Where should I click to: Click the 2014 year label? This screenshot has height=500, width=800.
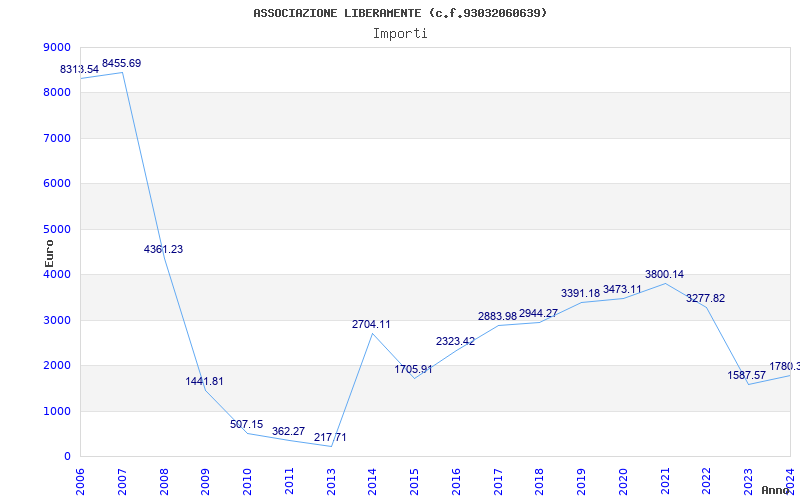click(373, 481)
